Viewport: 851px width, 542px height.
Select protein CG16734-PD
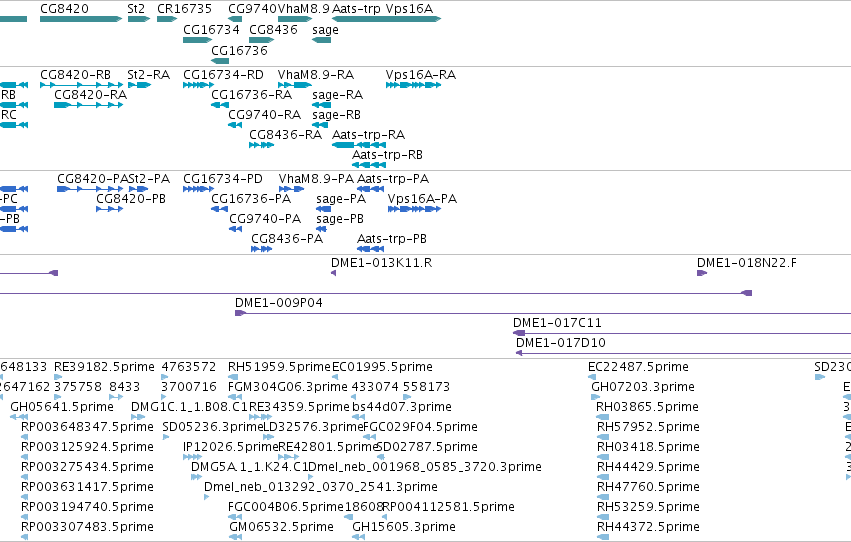198,189
